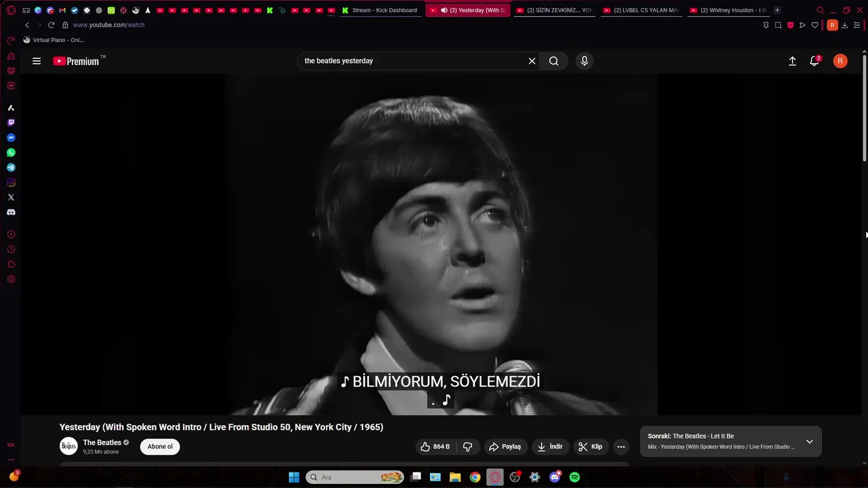Focus the YouTube search field

coord(414,61)
